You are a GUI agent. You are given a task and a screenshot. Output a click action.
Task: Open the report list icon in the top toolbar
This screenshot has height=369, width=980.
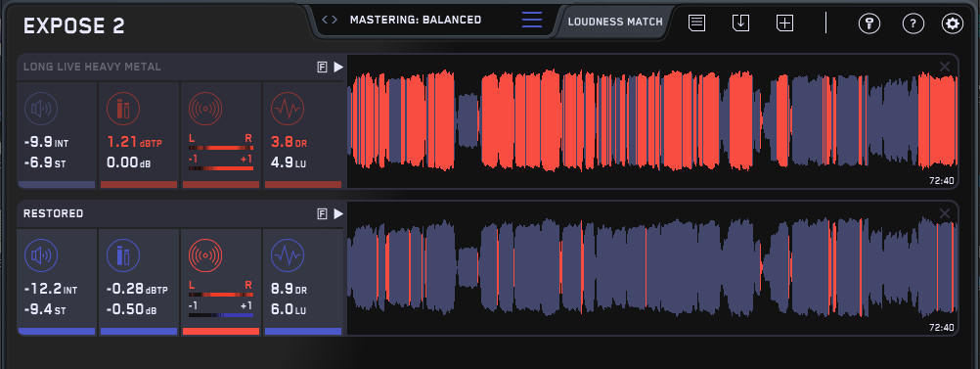(697, 23)
